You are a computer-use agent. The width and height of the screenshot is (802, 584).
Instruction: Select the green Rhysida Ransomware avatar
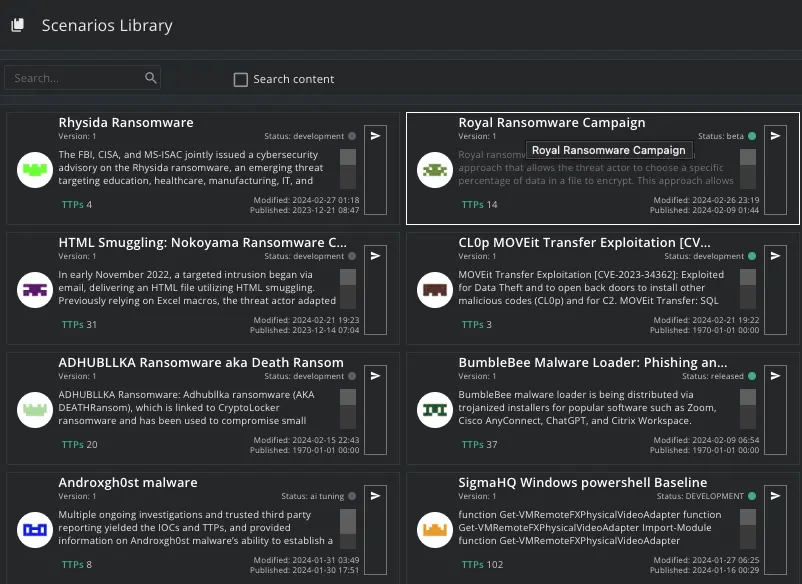pyautogui.click(x=34, y=170)
